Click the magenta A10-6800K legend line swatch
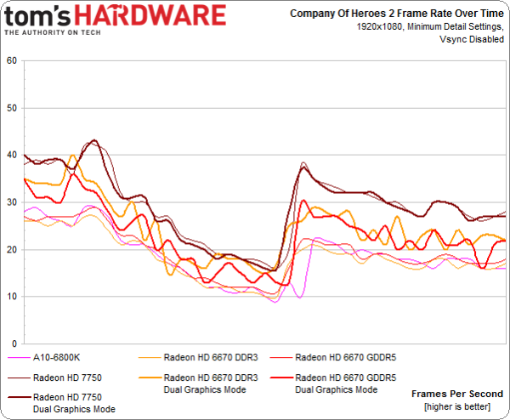Image resolution: width=510 pixels, height=420 pixels. click(19, 358)
